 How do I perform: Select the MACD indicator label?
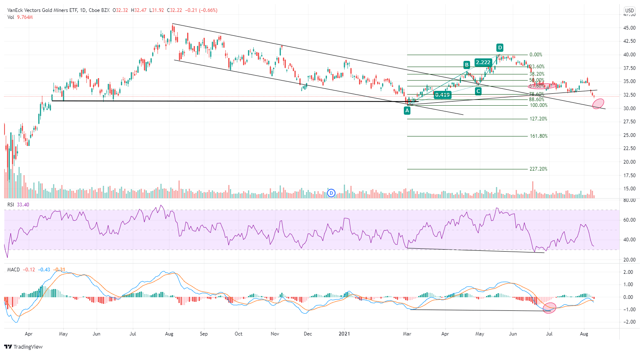click(x=14, y=270)
